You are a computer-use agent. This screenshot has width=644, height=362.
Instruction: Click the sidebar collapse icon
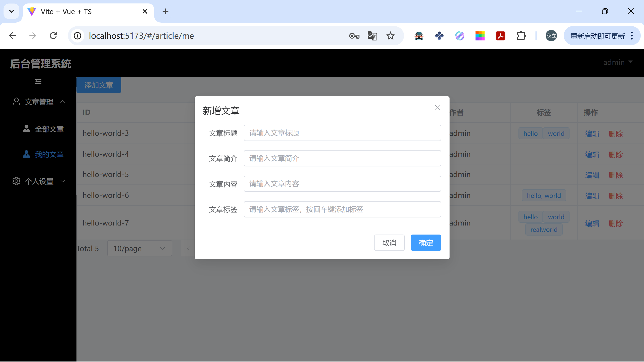point(38,81)
